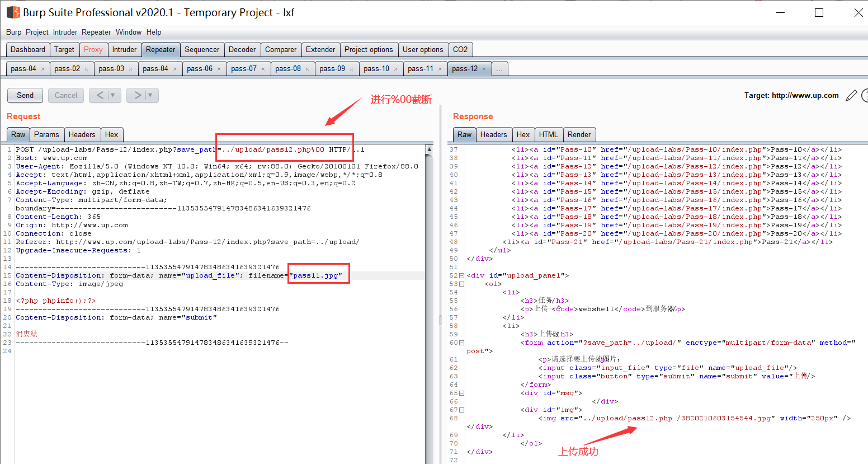The height and width of the screenshot is (464, 868).
Task: Go back with the < history arrow
Action: click(x=100, y=95)
